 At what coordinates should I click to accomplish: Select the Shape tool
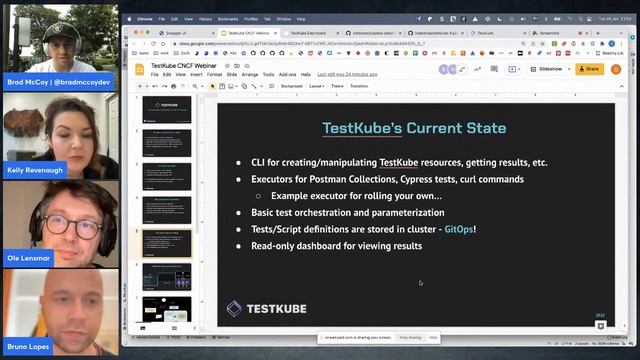244,86
